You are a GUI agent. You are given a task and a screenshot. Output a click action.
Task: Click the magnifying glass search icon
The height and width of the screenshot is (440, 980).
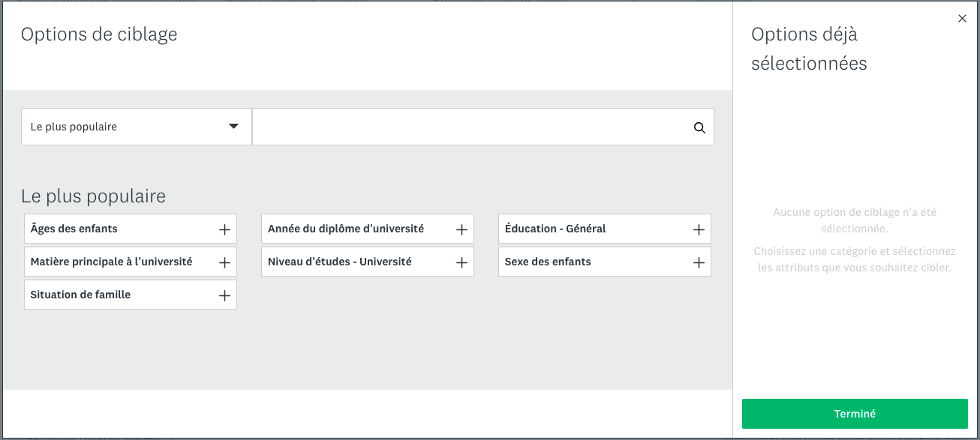(699, 127)
